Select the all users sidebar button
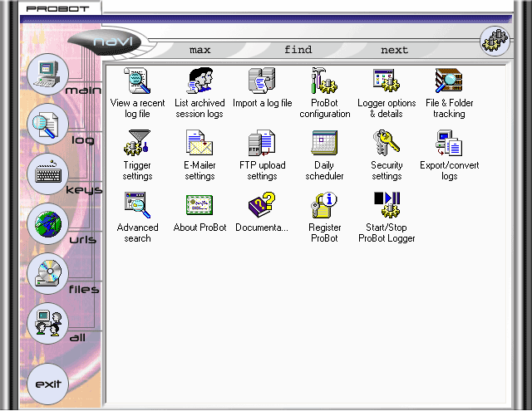Image resolution: width=532 pixels, height=411 pixels. [x=48, y=324]
